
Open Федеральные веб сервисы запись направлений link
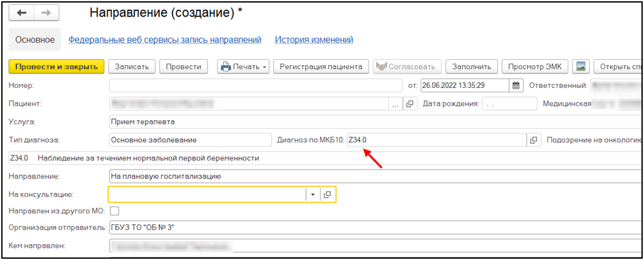(x=165, y=40)
